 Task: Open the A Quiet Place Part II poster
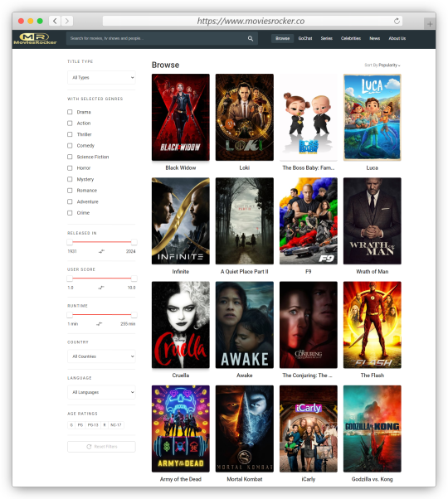(x=244, y=220)
